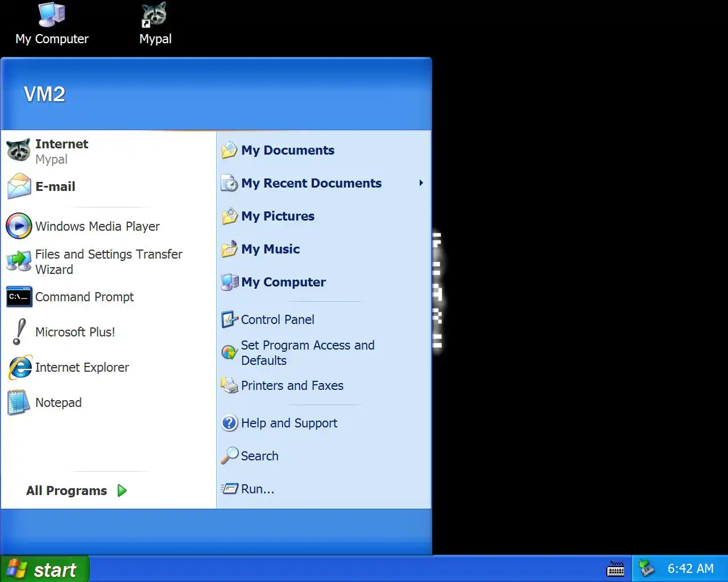Click the My Pictures text label
Image resolution: width=728 pixels, height=582 pixels.
point(278,216)
